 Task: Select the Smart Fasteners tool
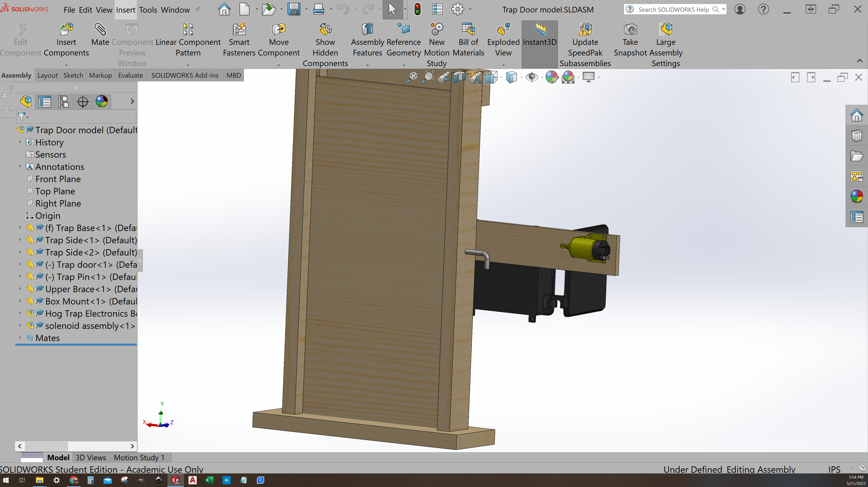point(239,39)
